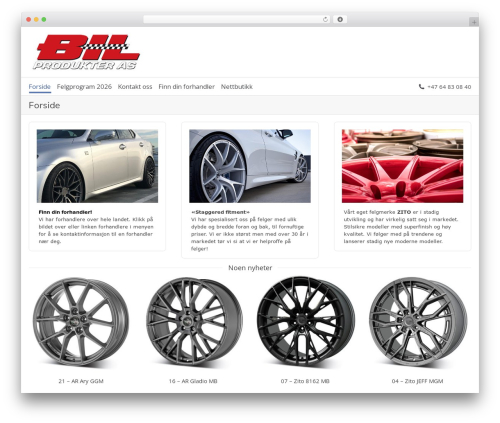Click '«Staggered fitment»' heading text
The image size is (500, 423).
click(220, 212)
